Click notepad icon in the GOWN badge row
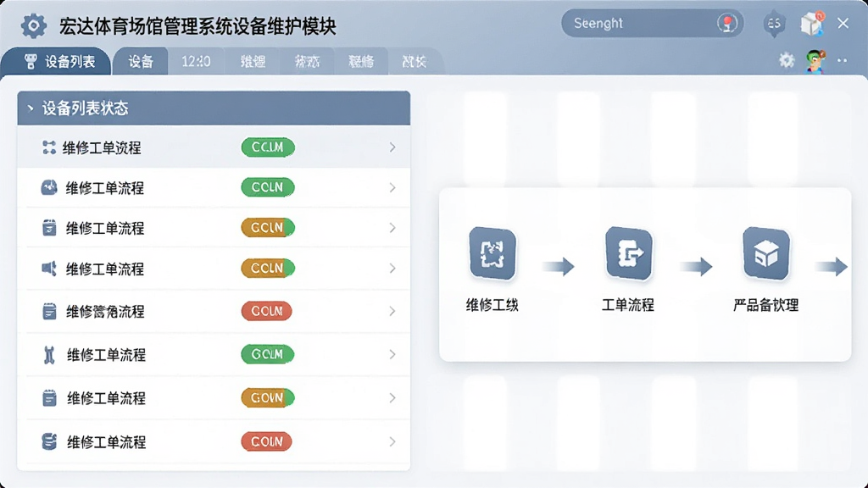Screen dimensions: 868x488 click(49, 398)
